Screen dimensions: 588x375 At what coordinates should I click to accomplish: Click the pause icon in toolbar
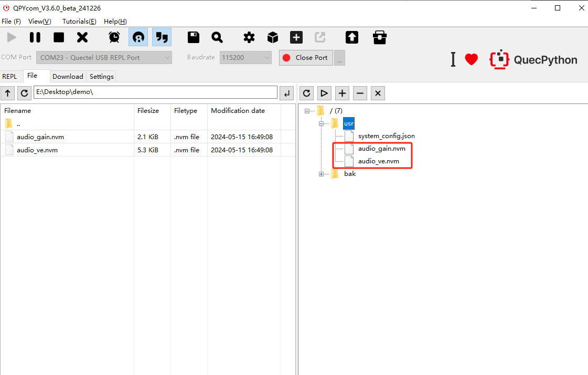point(35,37)
